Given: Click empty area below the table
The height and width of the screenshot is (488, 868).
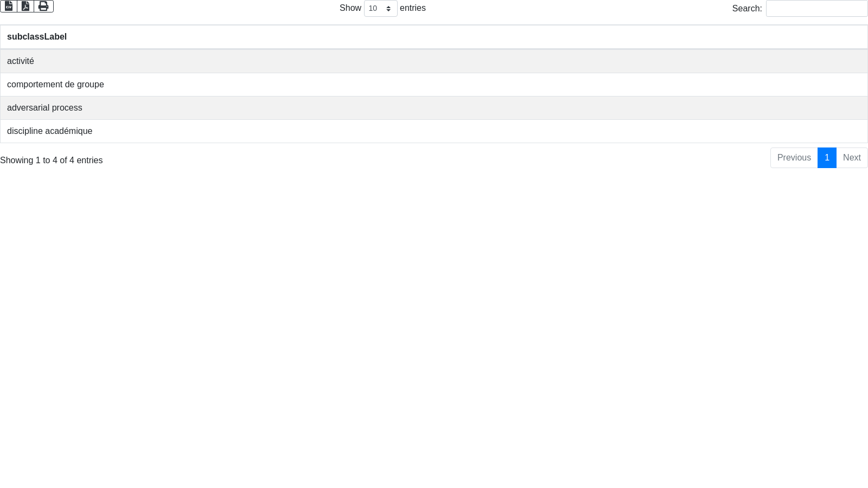Looking at the screenshot, I should pyautogui.click(x=434, y=325).
